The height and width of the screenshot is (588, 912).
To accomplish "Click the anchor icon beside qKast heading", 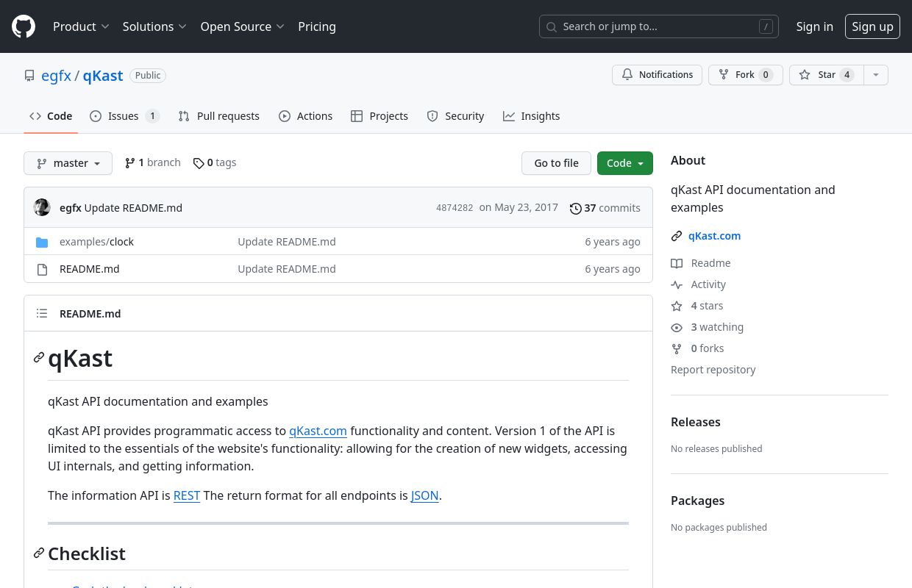I will tap(39, 358).
